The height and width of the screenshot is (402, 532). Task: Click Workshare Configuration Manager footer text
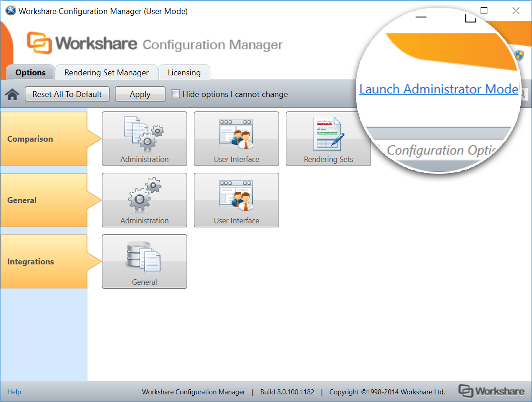click(193, 392)
